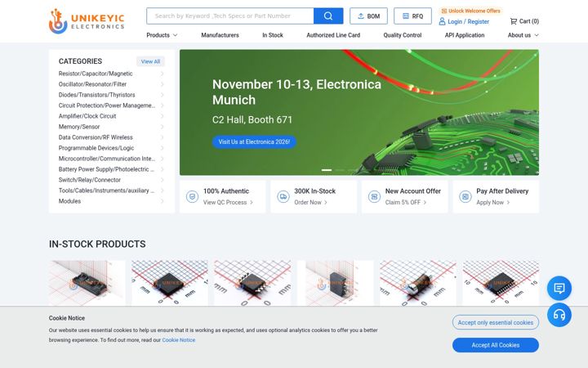
Task: Click the 300K In-Stock truck icon
Action: point(283,196)
